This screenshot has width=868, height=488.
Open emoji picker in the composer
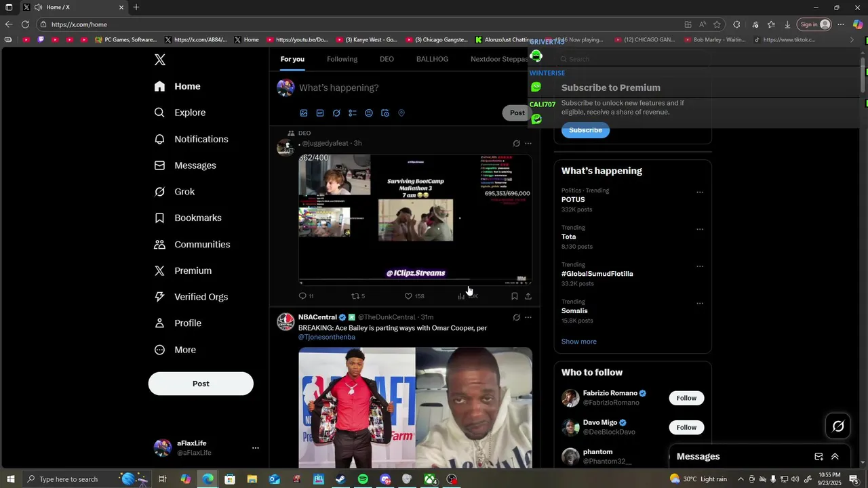(369, 113)
